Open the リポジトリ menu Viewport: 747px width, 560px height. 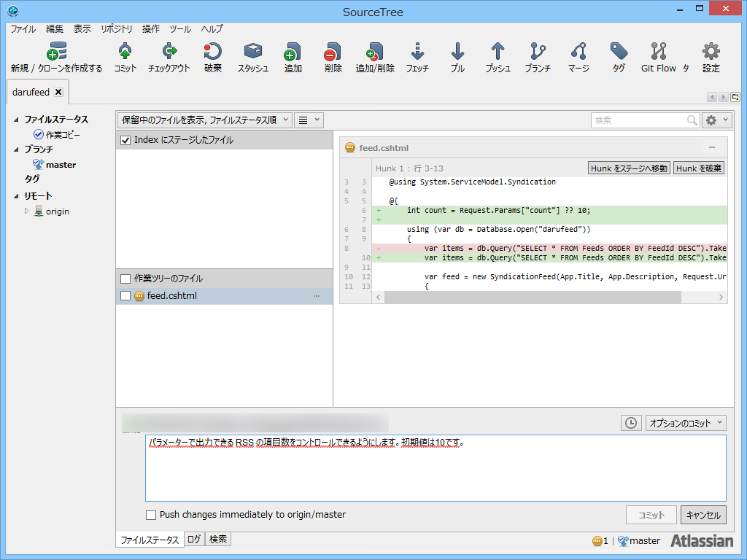coord(116,29)
